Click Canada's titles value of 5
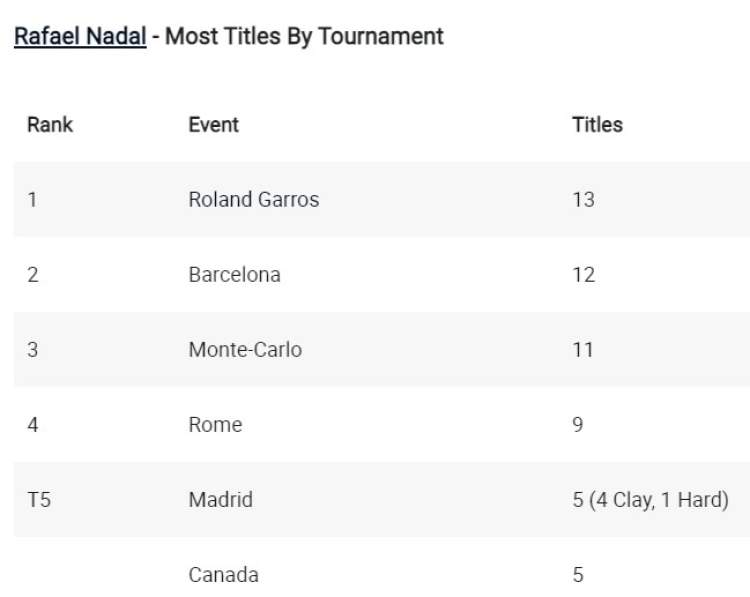This screenshot has height=597, width=750. pos(578,575)
